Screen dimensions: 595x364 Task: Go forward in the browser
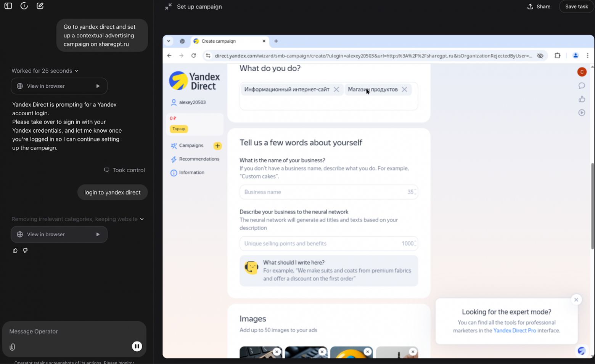point(182,56)
